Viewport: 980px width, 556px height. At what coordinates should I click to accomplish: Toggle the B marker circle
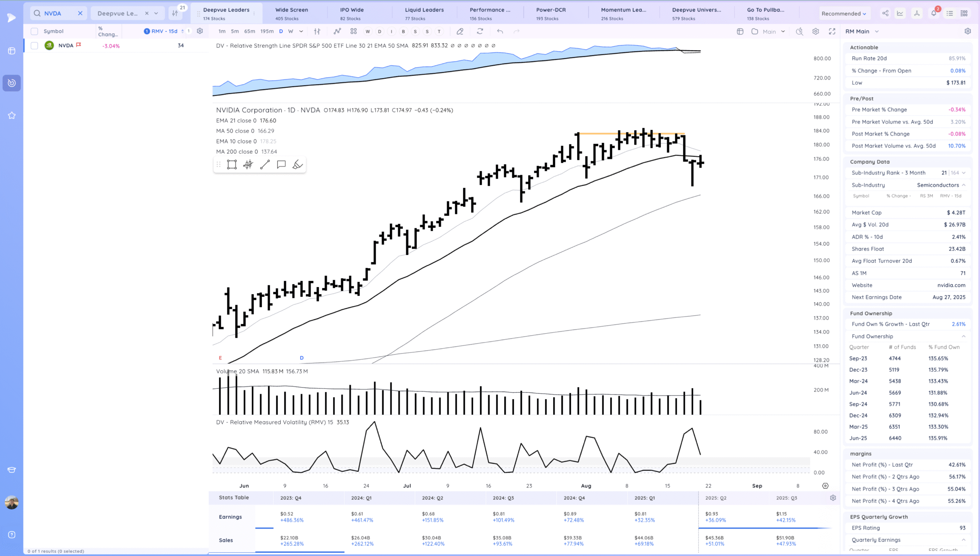tap(403, 31)
